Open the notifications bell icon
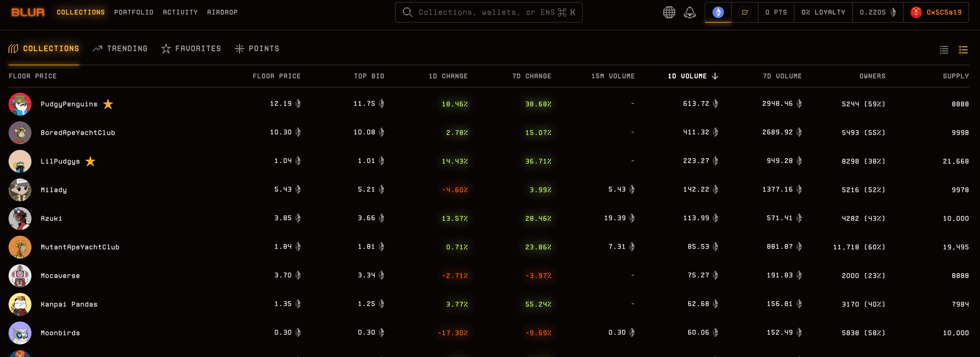The height and width of the screenshot is (357, 980). (689, 12)
